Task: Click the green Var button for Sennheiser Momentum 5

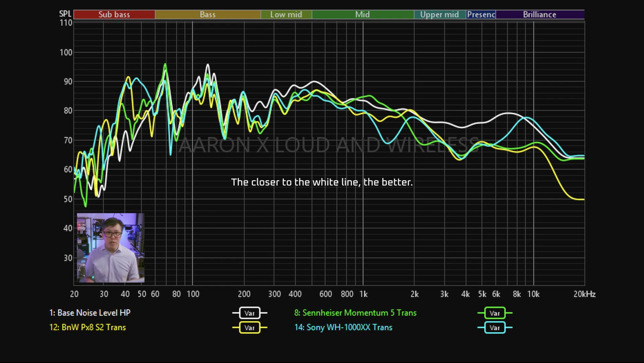Action: tap(495, 313)
